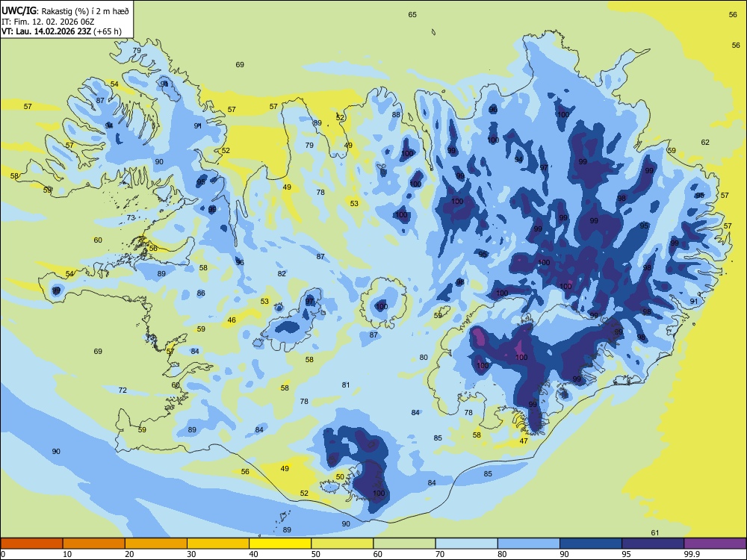
Task: Click the '86' humidity value in the west
Action: [201, 293]
